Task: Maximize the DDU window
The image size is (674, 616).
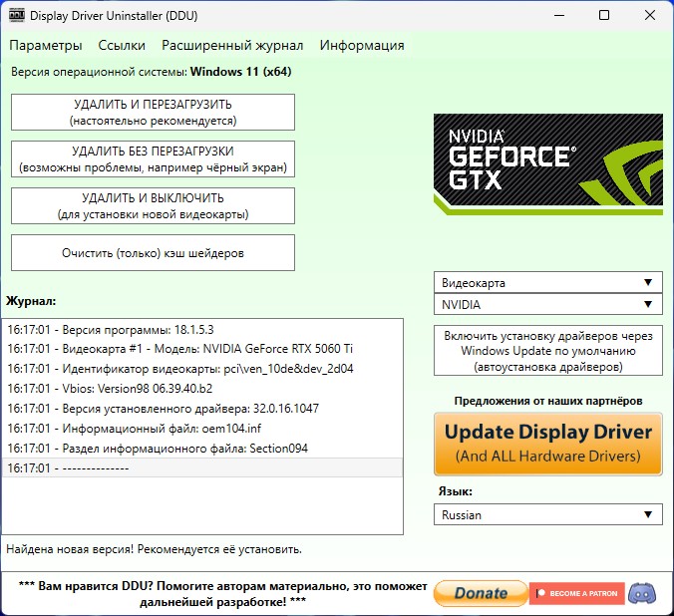Action: coord(604,16)
